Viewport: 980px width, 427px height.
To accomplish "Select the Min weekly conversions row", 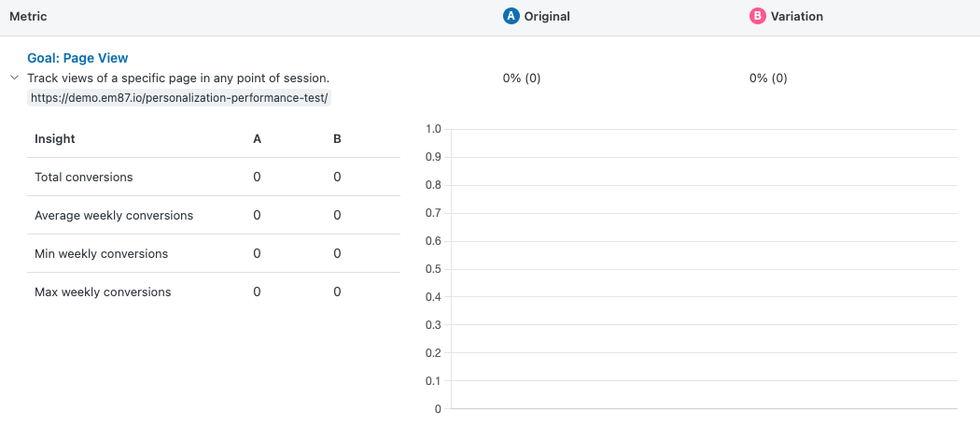I will point(102,253).
